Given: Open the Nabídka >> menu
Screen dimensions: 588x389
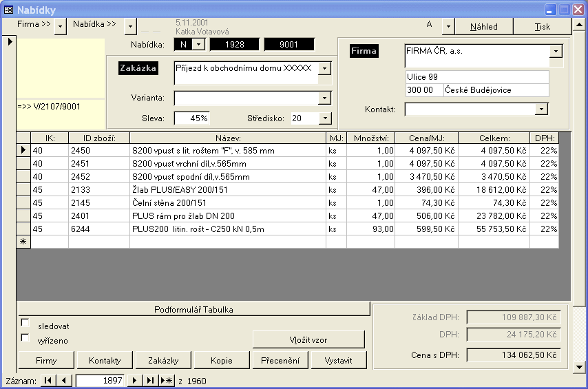Looking at the screenshot, I should point(130,26).
